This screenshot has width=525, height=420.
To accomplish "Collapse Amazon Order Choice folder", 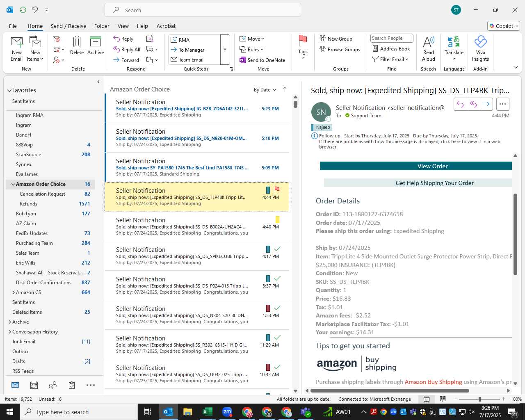I will coord(13,184).
